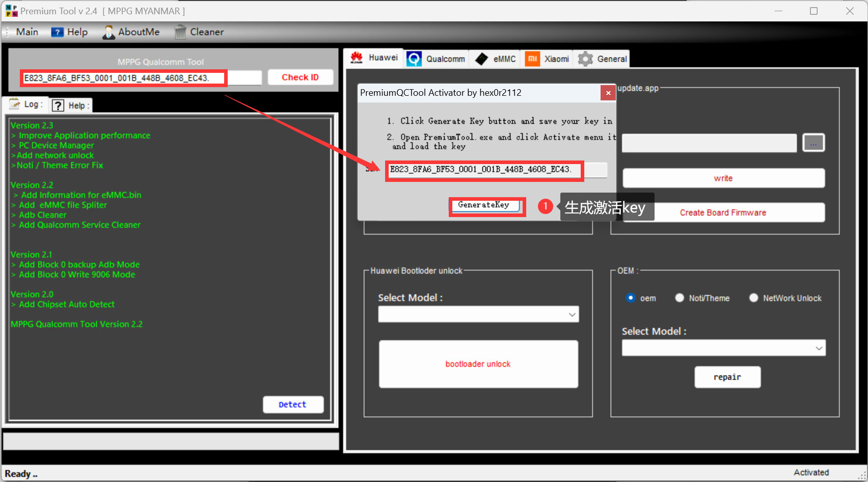This screenshot has width=868, height=482.
Task: Click 'Add Block 0 Write 9006 Mode' log line
Action: pyautogui.click(x=73, y=275)
